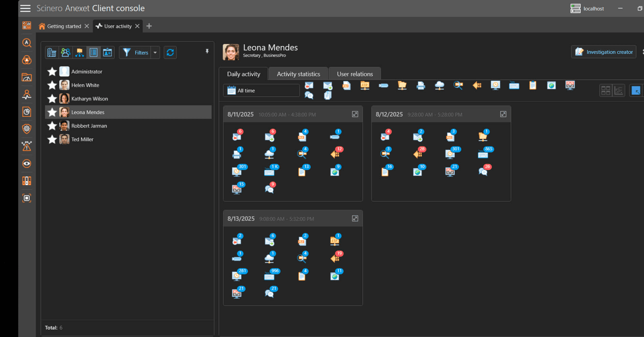The width and height of the screenshot is (644, 337).
Task: Open the hamburger main menu
Action: (x=25, y=8)
